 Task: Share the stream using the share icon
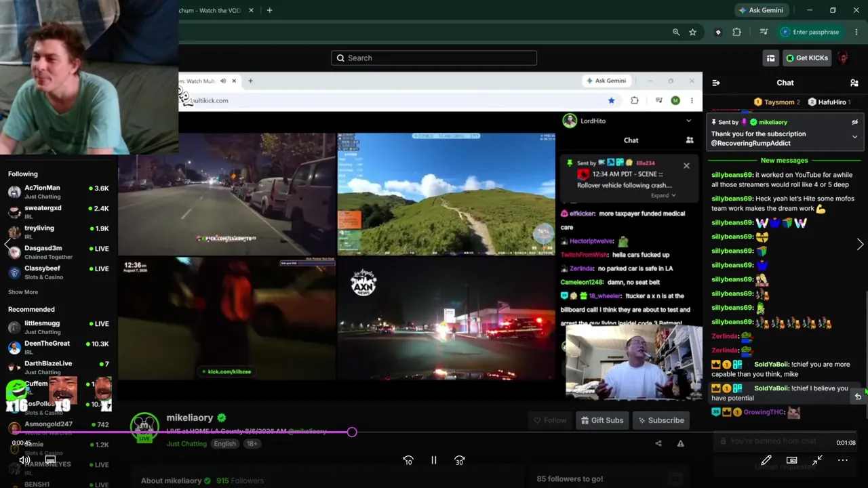click(658, 443)
